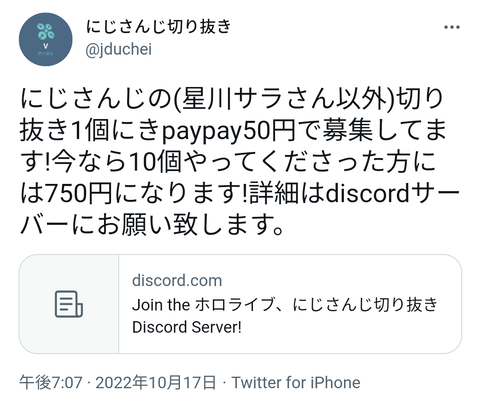Click the first line of the tweet text

pyautogui.click(x=232, y=99)
